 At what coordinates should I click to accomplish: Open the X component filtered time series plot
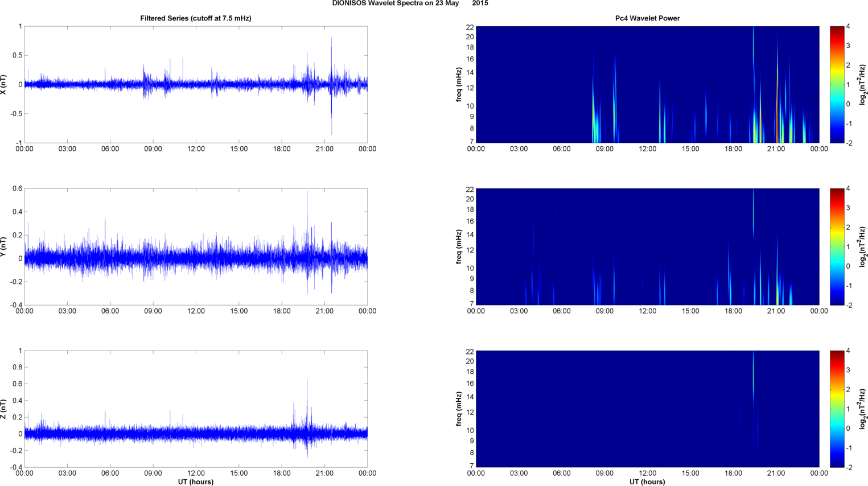coord(196,84)
